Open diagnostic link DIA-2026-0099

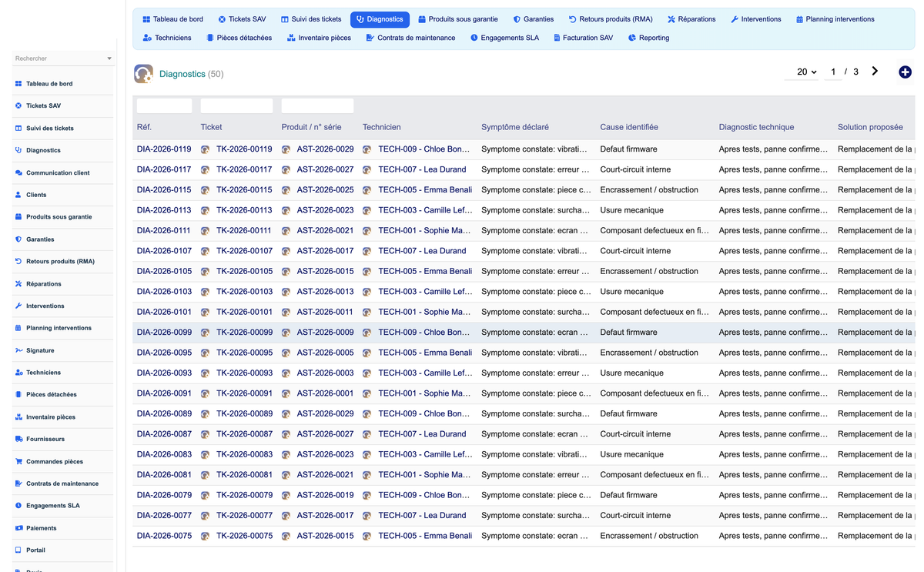pyautogui.click(x=164, y=333)
